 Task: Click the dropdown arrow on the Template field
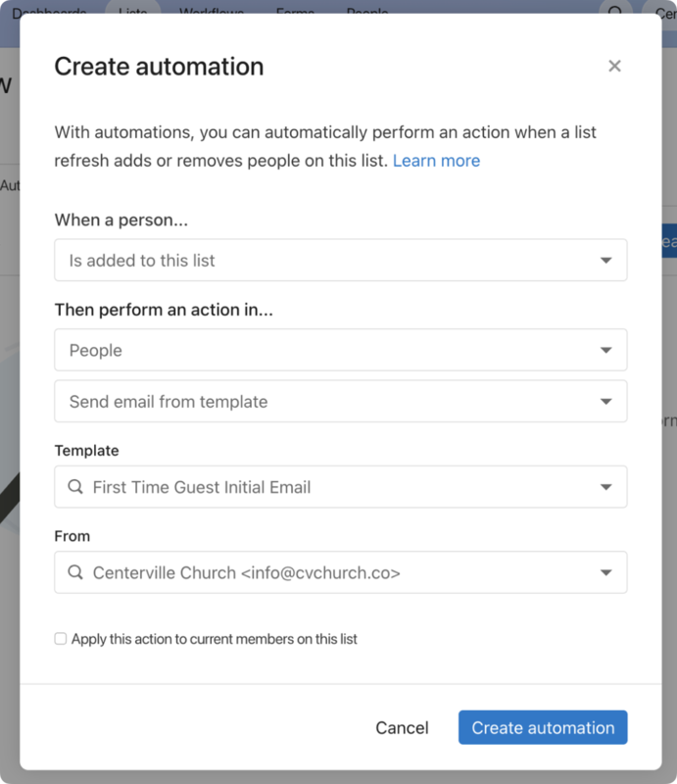[606, 486]
